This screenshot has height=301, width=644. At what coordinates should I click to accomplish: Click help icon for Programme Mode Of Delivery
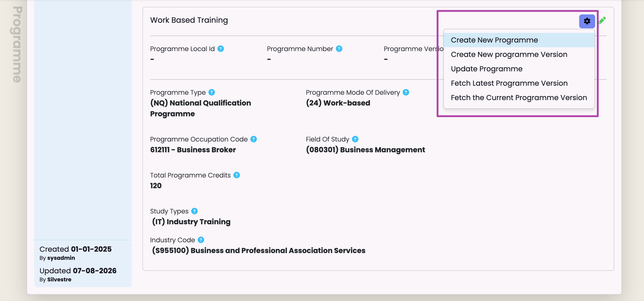[406, 93]
